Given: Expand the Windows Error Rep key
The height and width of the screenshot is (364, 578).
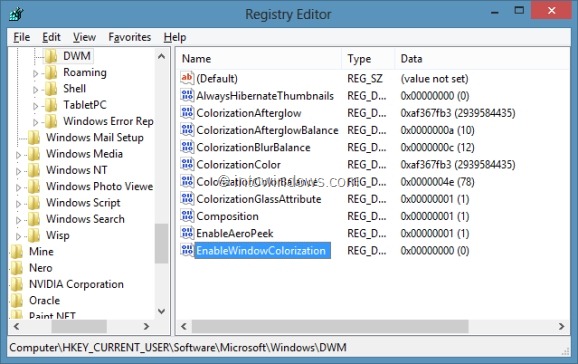Looking at the screenshot, I should point(35,122).
